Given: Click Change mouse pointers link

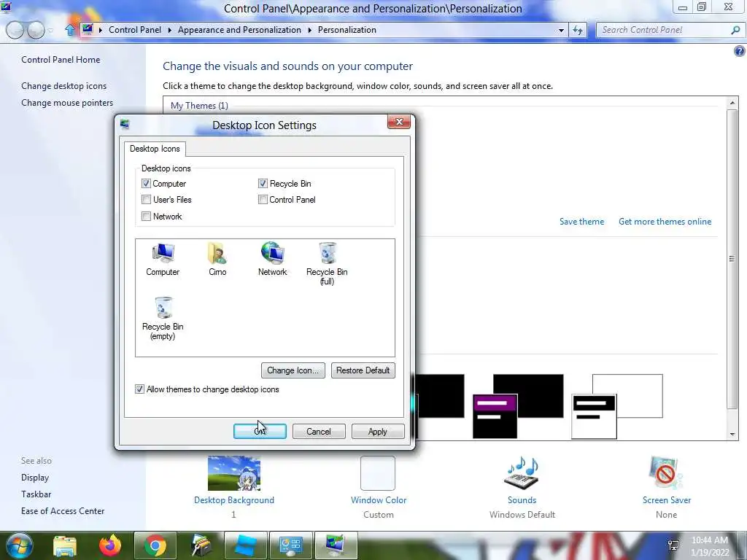Looking at the screenshot, I should coord(67,103).
